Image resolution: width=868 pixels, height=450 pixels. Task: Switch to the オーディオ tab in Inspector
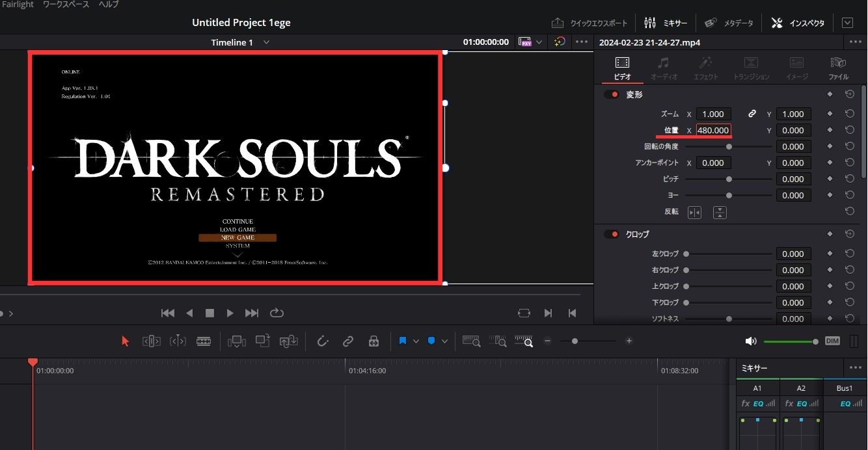coord(664,68)
